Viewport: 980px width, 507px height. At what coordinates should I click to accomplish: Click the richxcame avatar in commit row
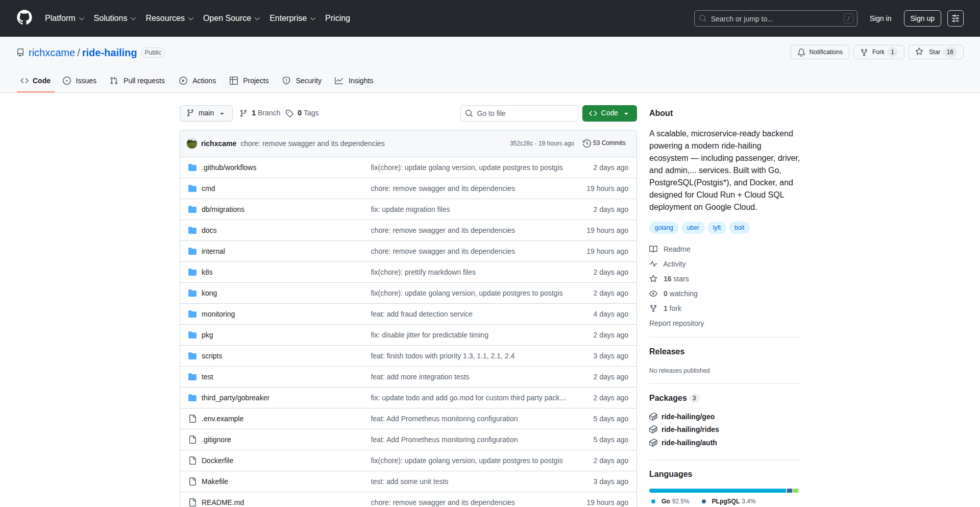pyautogui.click(x=192, y=143)
